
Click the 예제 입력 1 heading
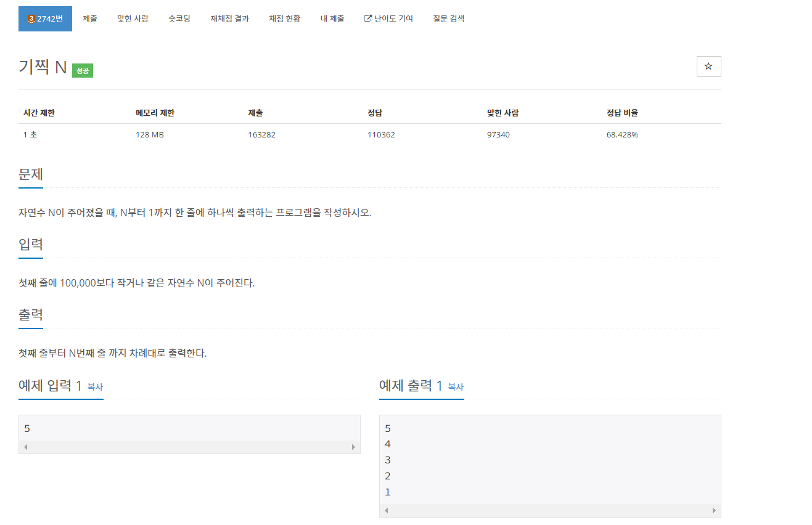tap(50, 386)
